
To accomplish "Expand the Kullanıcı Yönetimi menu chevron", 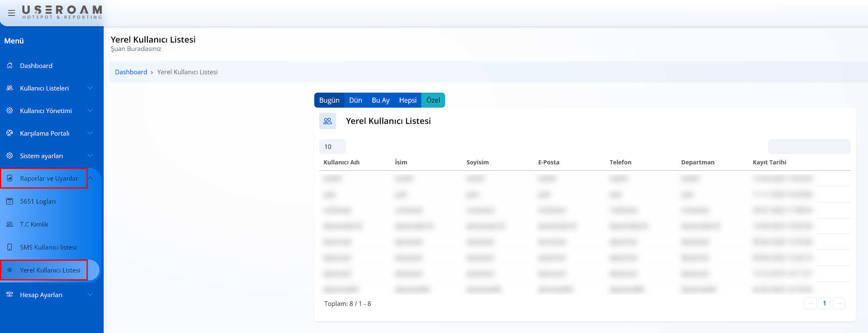I will click(x=90, y=111).
